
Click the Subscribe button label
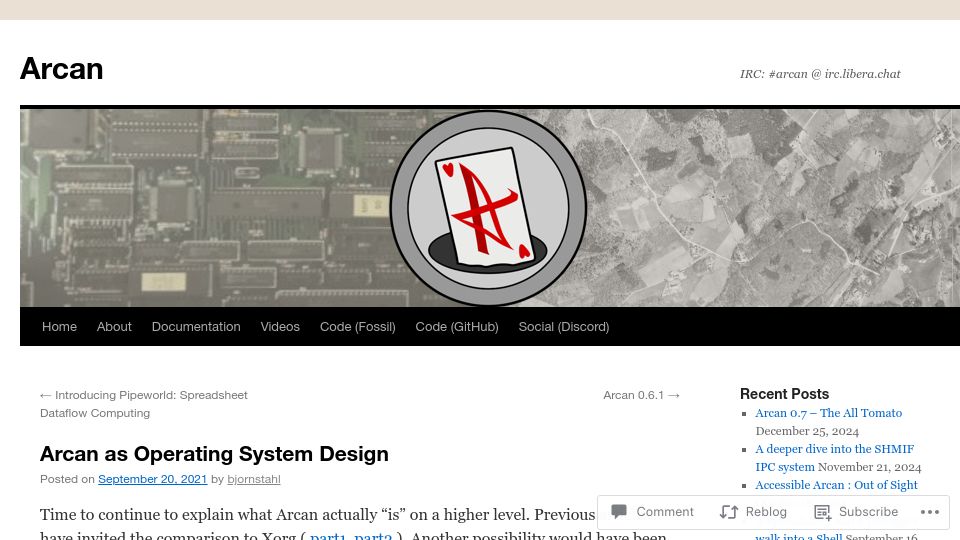868,512
